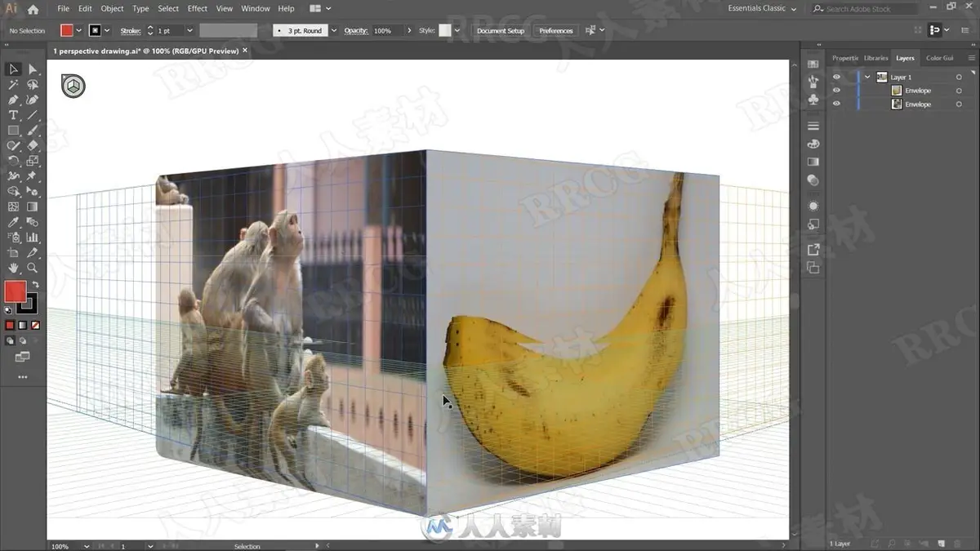Activate the Zoom tool
980x551 pixels.
tap(33, 268)
